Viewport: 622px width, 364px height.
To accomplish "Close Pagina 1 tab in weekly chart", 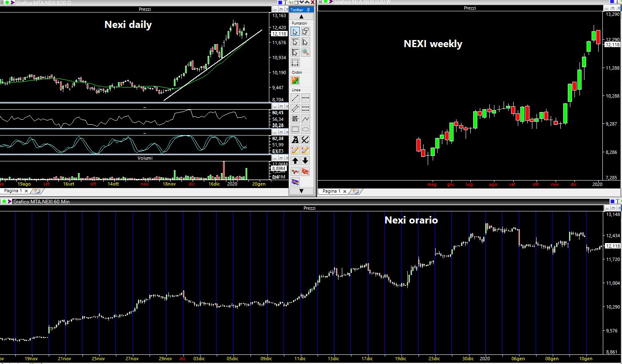I will [345, 191].
